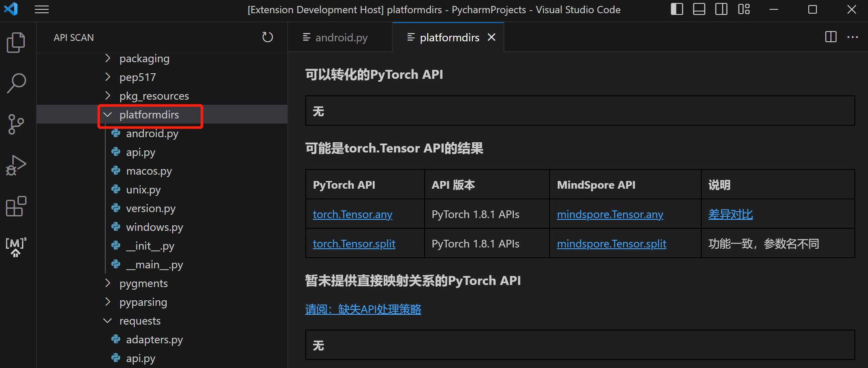Toggle the secondary side bar layout
Image resolution: width=868 pixels, height=368 pixels.
click(x=721, y=9)
